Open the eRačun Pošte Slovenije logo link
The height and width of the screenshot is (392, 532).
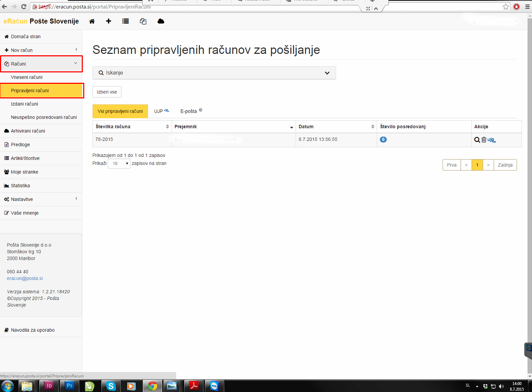point(41,21)
